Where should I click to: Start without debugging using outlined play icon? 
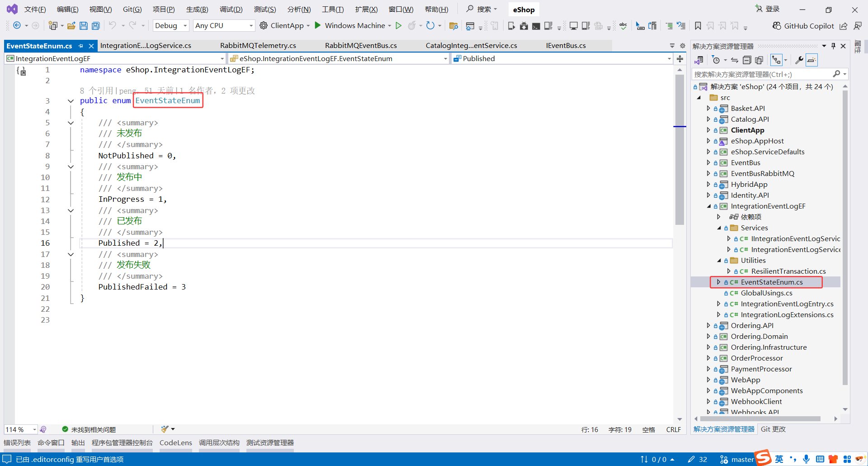(399, 25)
